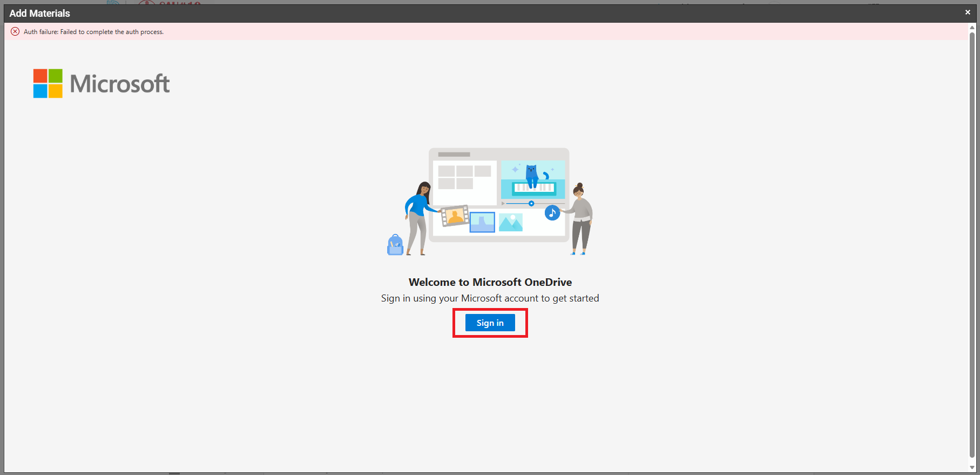Click the blue music note circle icon
The height and width of the screenshot is (475, 980).
point(552,213)
